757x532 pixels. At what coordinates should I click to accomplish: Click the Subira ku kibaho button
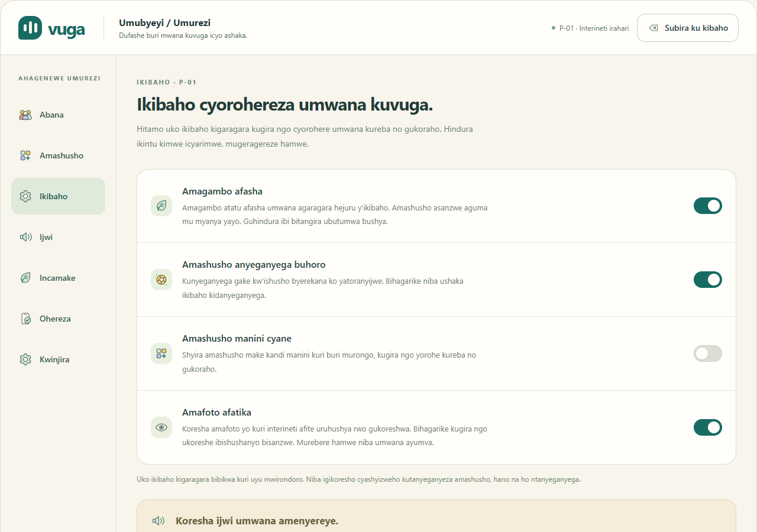(x=687, y=28)
